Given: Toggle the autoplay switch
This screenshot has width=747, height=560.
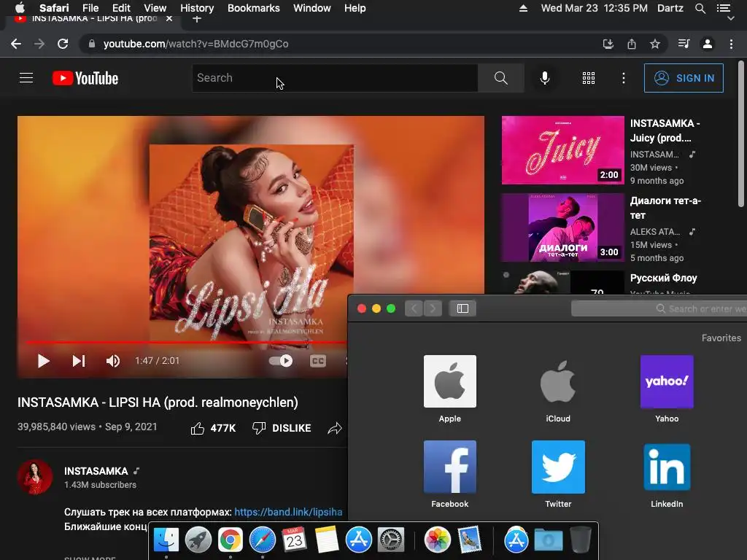Looking at the screenshot, I should tap(281, 361).
